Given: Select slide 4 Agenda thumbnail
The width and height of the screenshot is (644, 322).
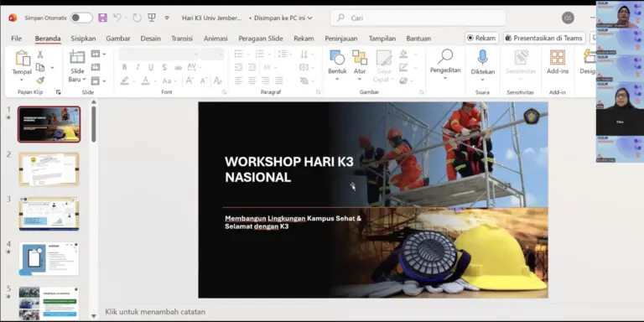Looking at the screenshot, I should pyautogui.click(x=49, y=259).
